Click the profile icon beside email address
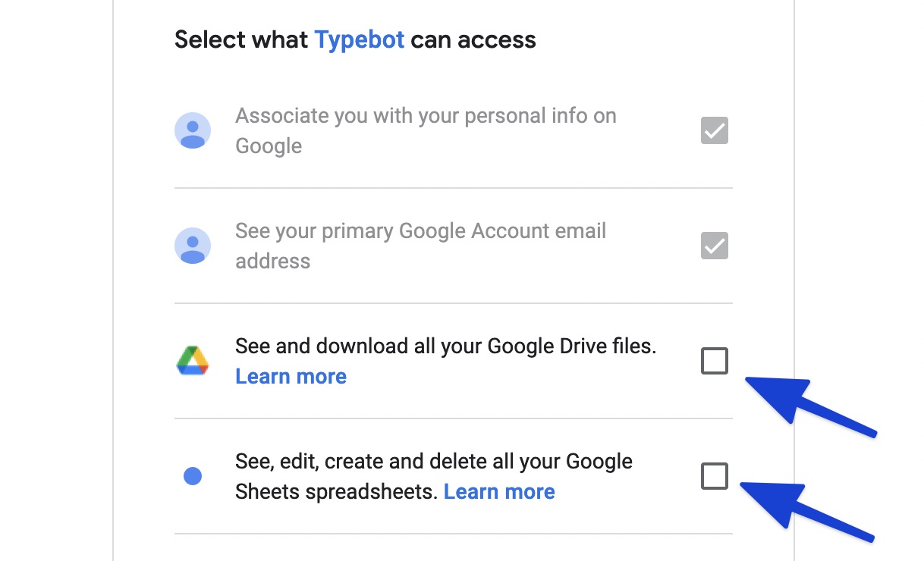Viewport: 924px width, 561px height. 193,246
